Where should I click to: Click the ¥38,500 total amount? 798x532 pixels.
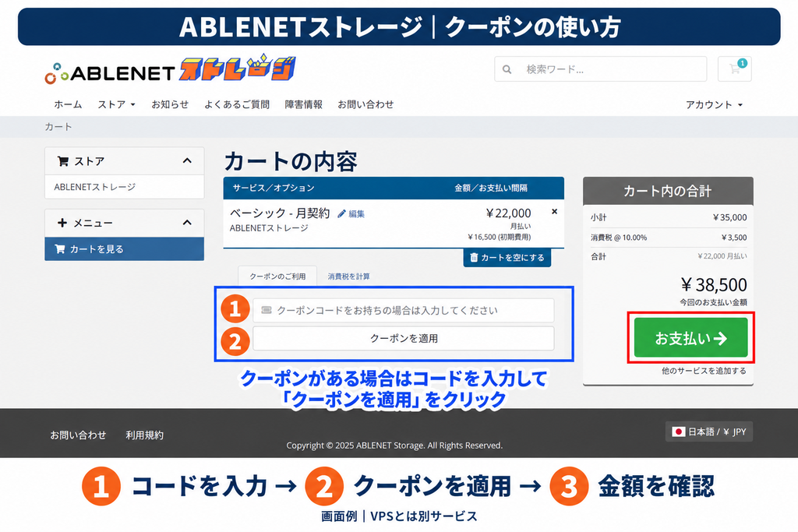pyautogui.click(x=714, y=284)
